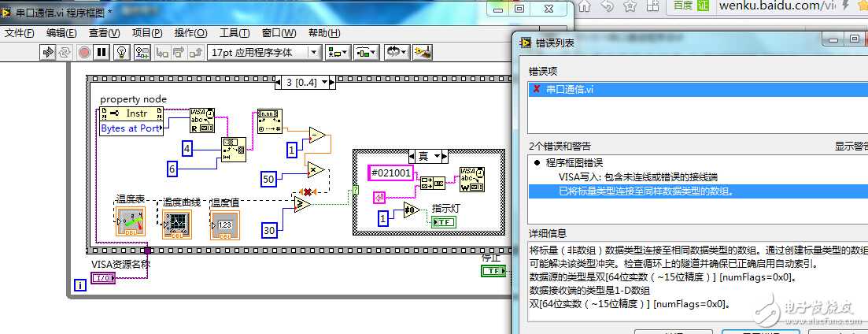Select the 程序框图错误 row in error list
Viewport: 868px width, 334px height.
pos(698,162)
